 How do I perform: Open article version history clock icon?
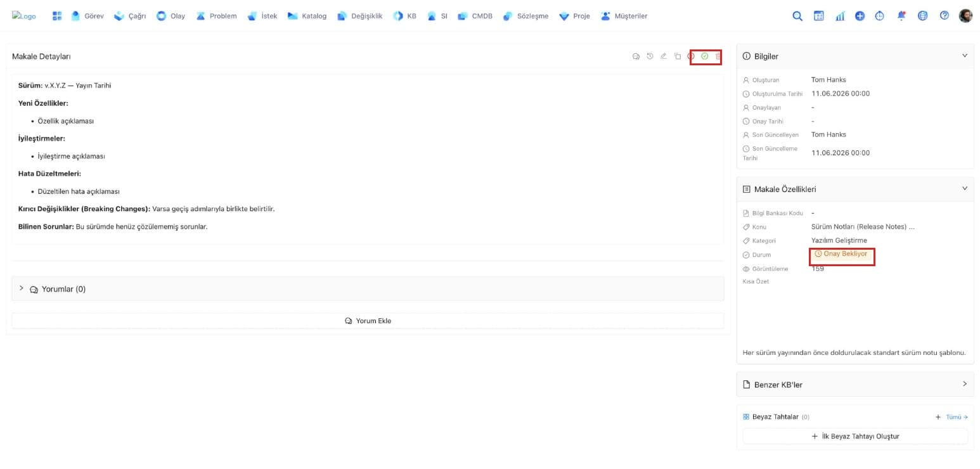650,56
